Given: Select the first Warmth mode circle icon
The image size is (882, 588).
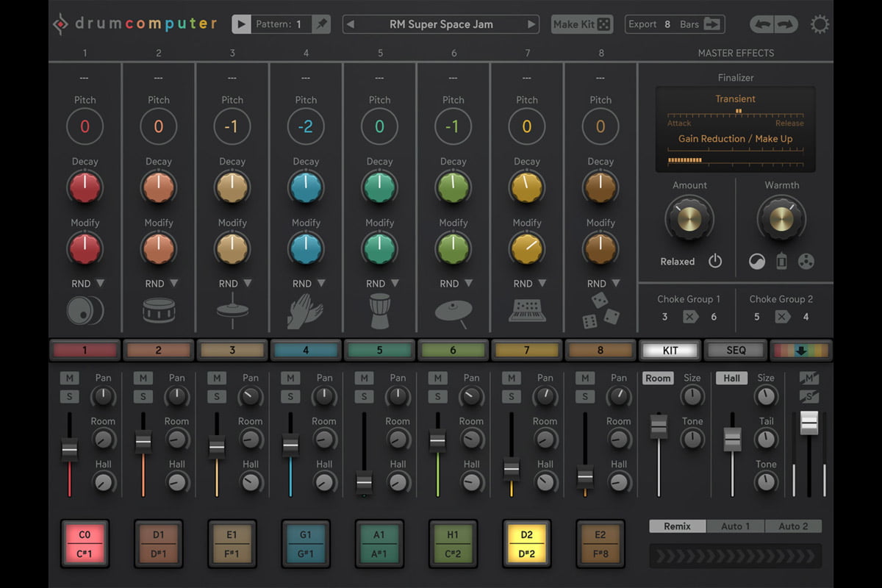Looking at the screenshot, I should [757, 261].
